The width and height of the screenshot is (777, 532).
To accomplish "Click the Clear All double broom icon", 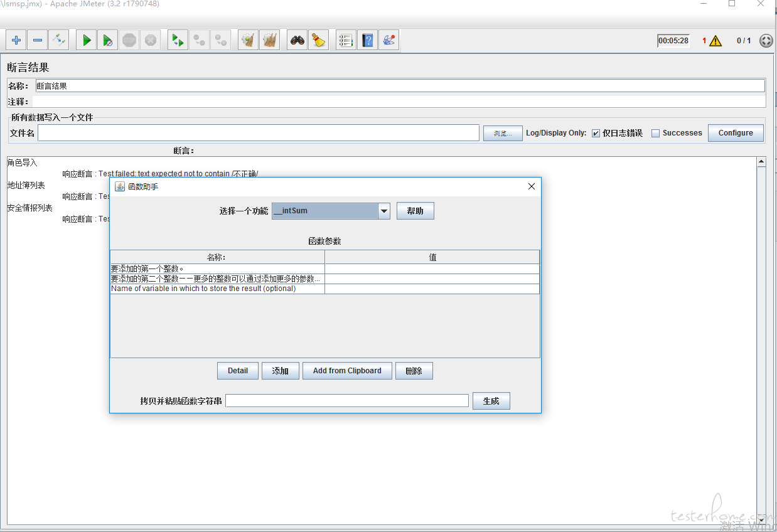I will point(270,41).
